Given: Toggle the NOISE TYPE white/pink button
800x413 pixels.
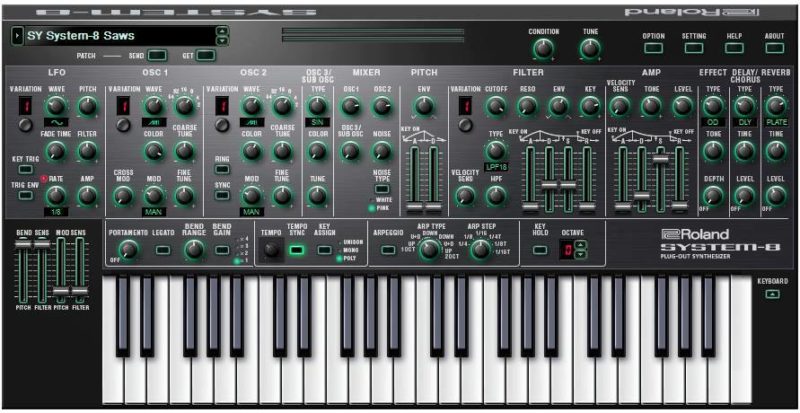Looking at the screenshot, I should (381, 189).
